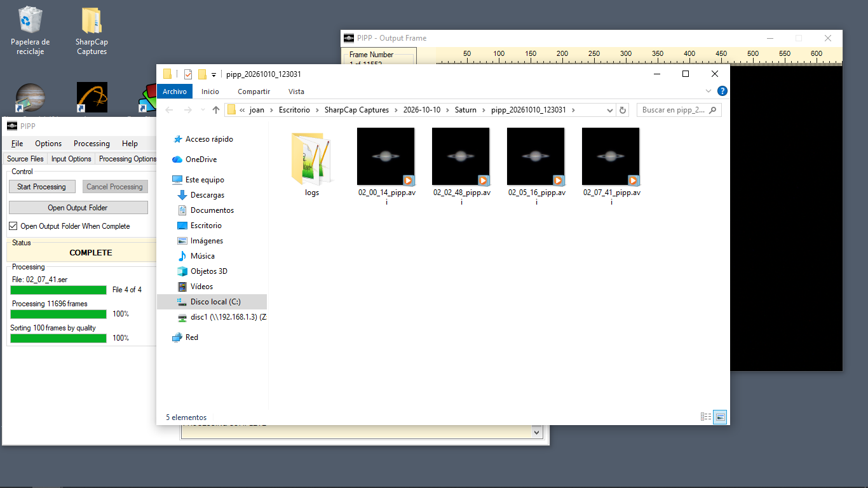
Task: Select the logs folder
Action: [312, 164]
